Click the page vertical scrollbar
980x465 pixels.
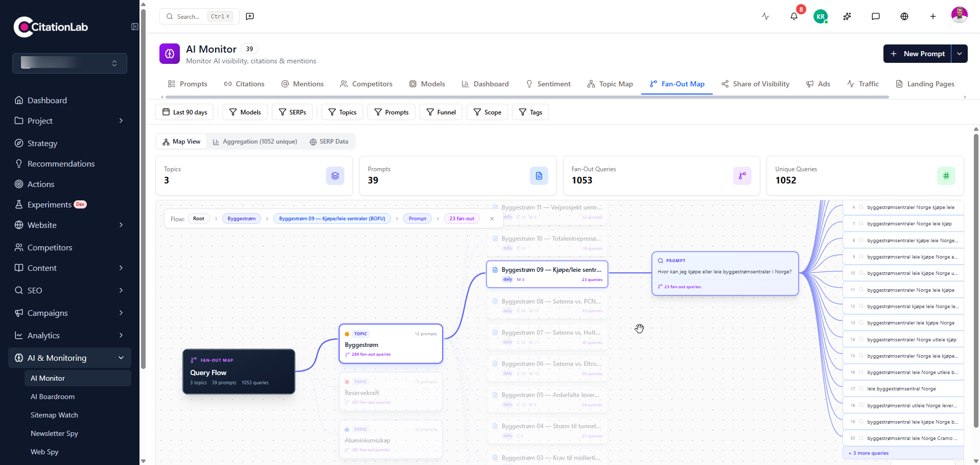(976, 281)
